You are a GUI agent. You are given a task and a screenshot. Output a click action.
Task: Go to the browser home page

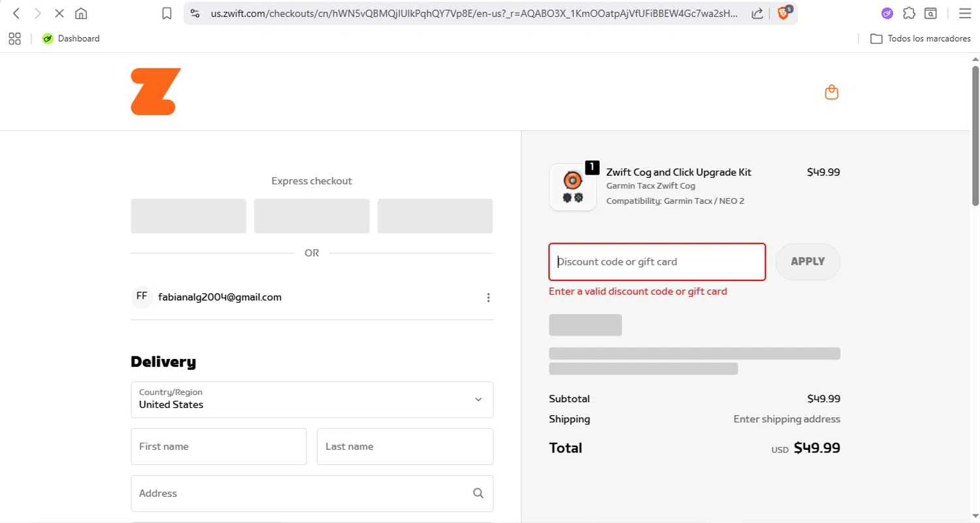tap(81, 13)
